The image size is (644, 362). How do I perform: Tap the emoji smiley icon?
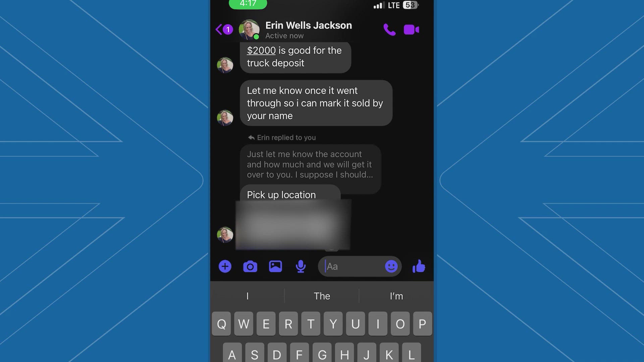coord(391,266)
